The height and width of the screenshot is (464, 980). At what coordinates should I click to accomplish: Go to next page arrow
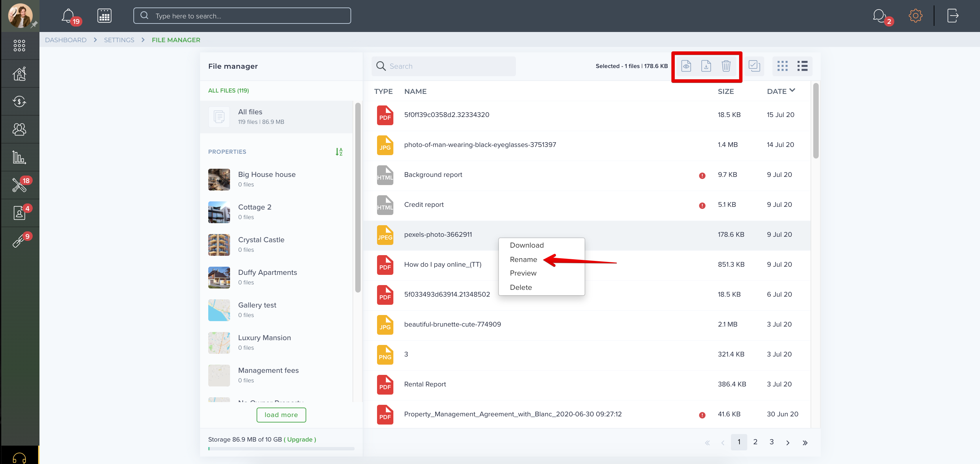[x=788, y=443]
